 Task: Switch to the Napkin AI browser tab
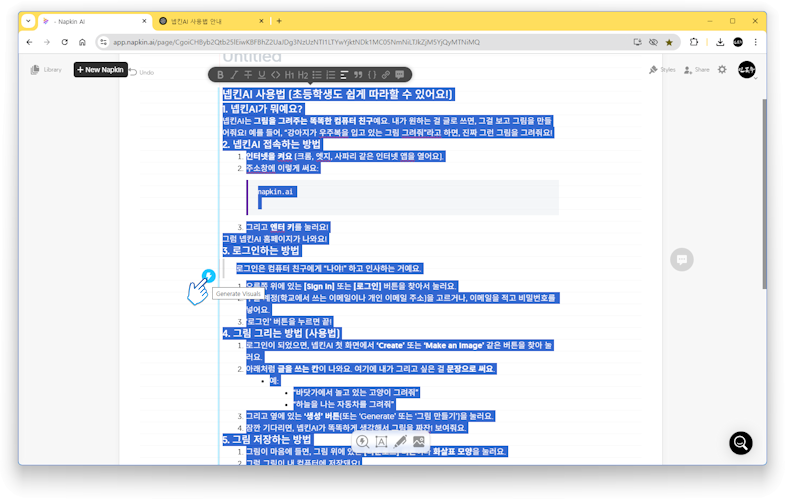tap(95, 21)
